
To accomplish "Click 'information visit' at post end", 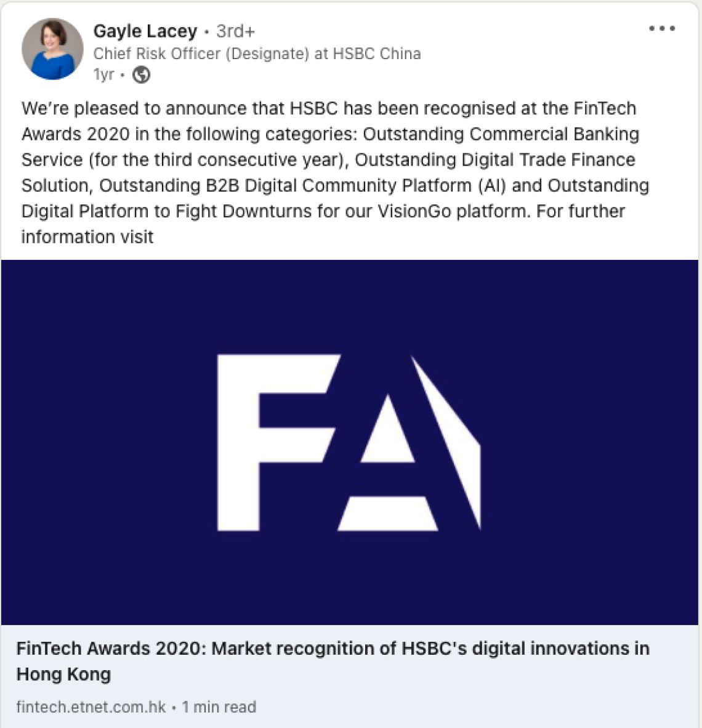I will point(87,237).
